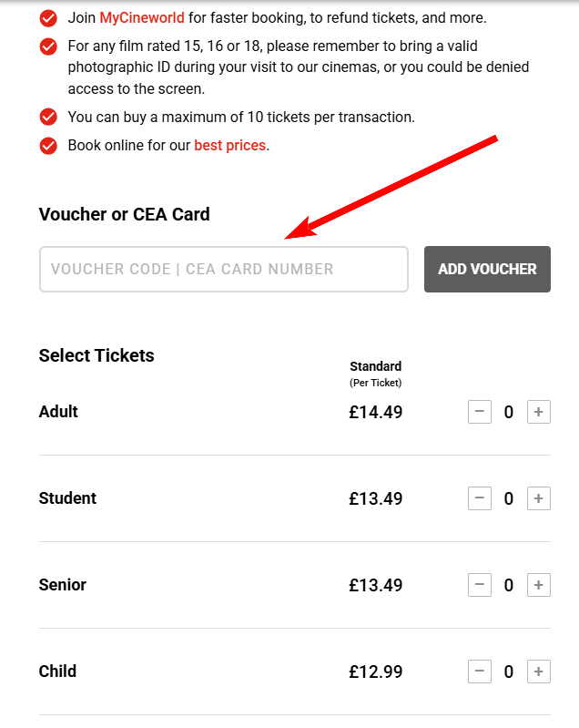Remove one Senior ticket

click(480, 585)
